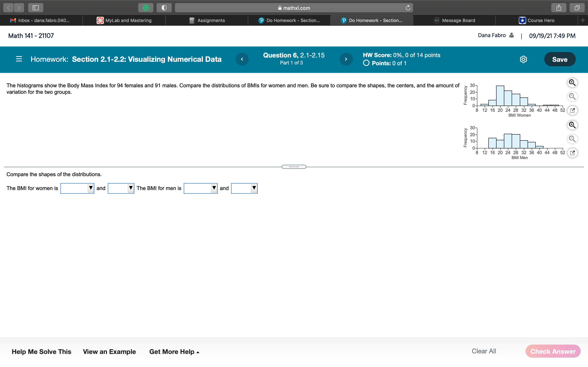Click the Save button

[560, 60]
